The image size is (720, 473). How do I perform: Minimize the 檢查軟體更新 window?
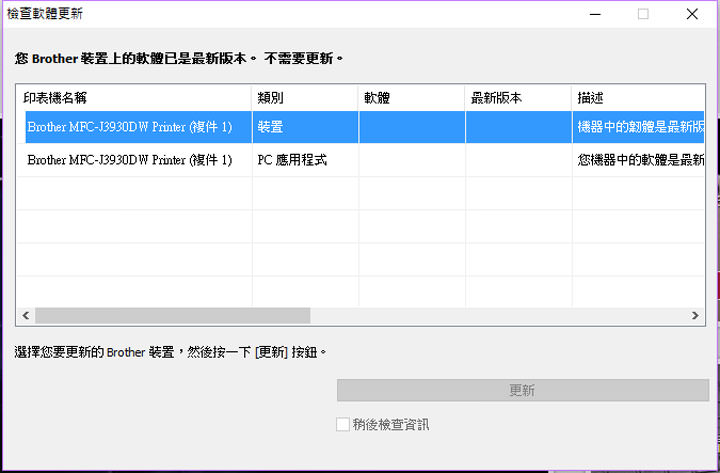(x=595, y=14)
